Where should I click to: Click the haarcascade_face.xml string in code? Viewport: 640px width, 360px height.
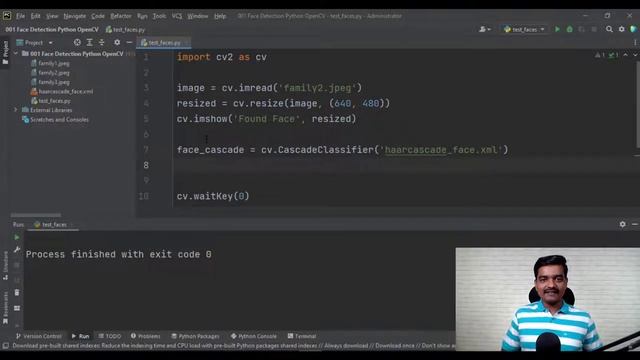click(x=441, y=150)
